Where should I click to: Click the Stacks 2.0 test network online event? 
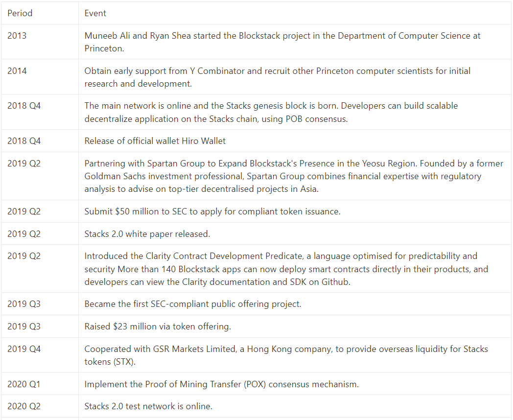coord(148,406)
